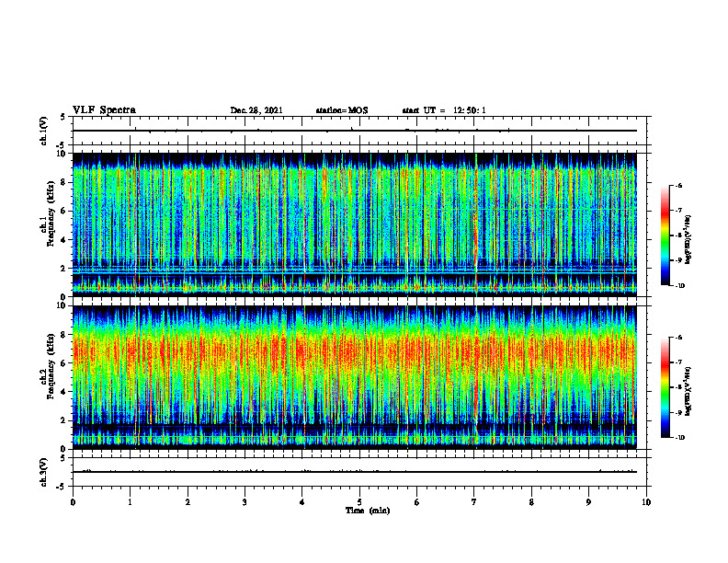Click the '5' tick on the time axis
This screenshot has width=728, height=563.
[x=359, y=502]
